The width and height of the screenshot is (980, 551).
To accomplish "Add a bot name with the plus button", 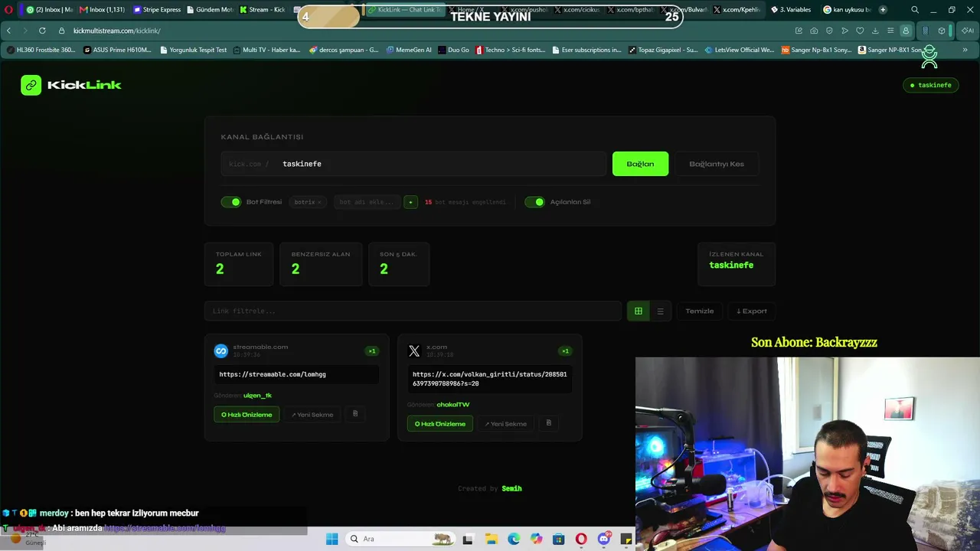I will pyautogui.click(x=410, y=202).
